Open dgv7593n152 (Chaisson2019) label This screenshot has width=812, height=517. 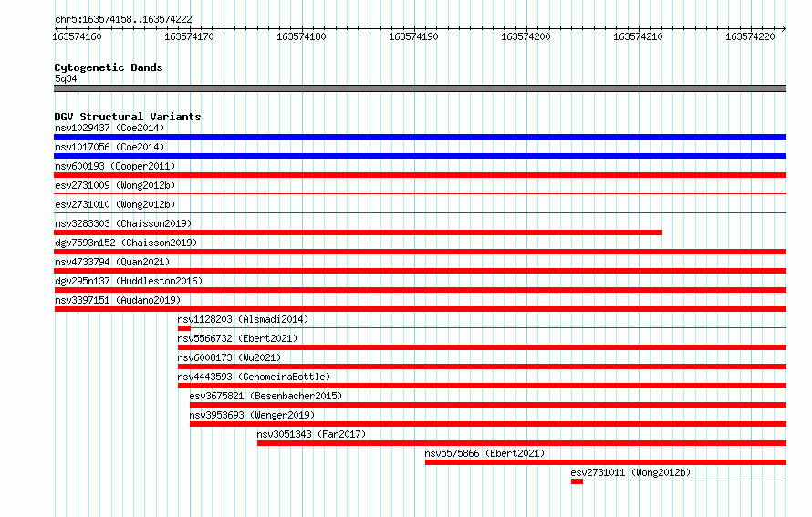pos(126,243)
